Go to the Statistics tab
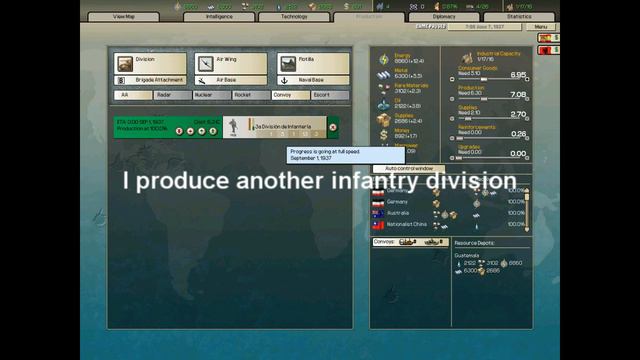Image resolution: width=640 pixels, height=360 pixels. pyautogui.click(x=519, y=17)
